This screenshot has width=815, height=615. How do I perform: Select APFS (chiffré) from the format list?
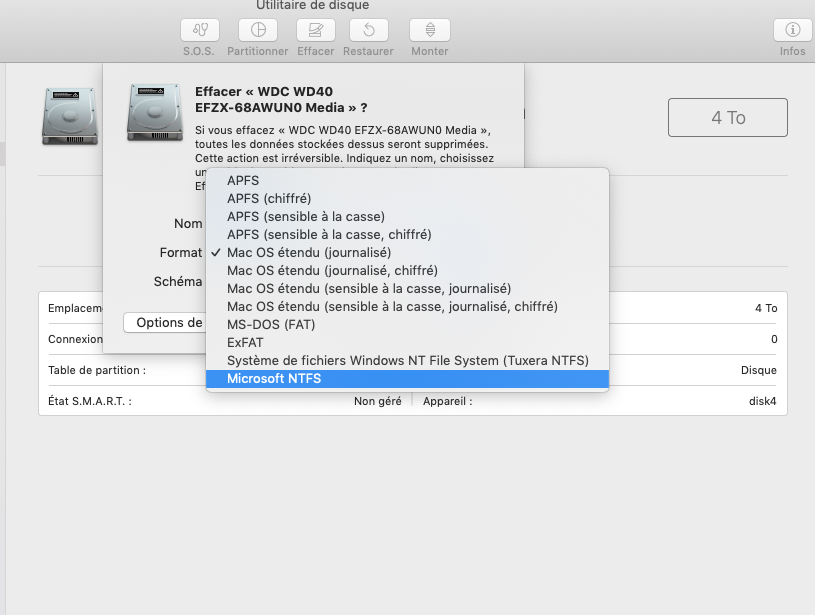(408, 199)
